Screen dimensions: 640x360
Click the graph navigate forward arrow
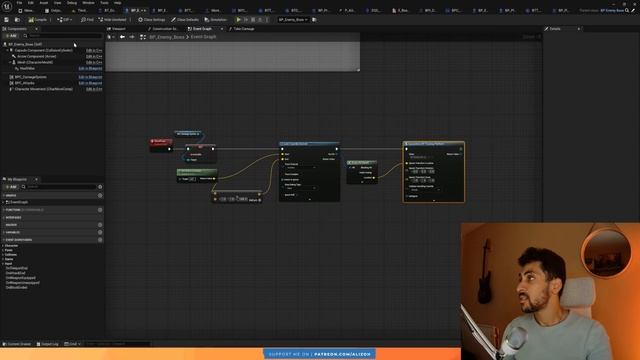pos(132,37)
